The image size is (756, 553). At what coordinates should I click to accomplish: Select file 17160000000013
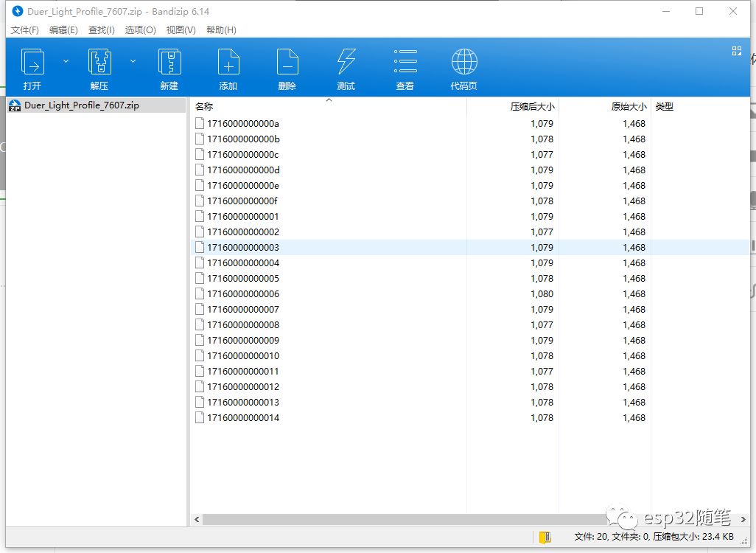pos(243,402)
